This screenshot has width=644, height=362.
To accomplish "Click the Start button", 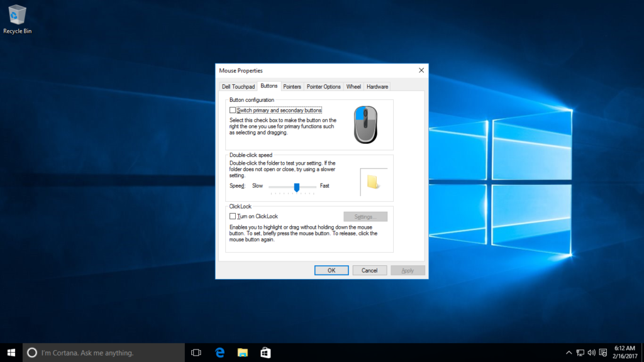I will tap(12, 352).
